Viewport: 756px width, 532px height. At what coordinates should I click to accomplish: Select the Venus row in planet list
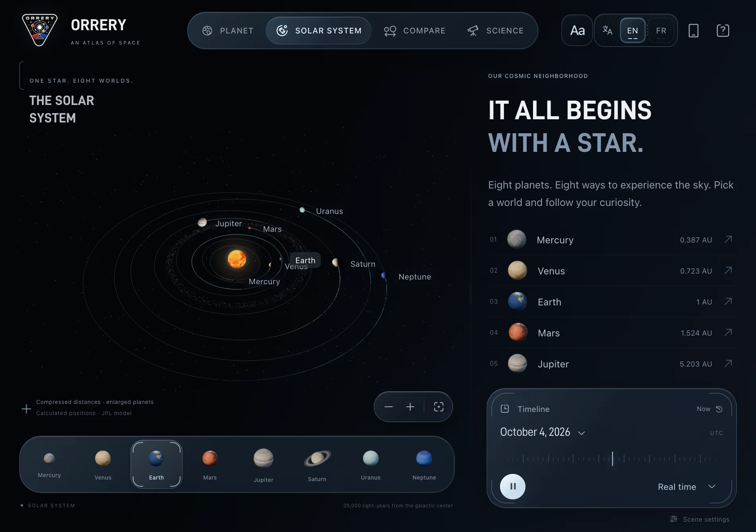611,271
